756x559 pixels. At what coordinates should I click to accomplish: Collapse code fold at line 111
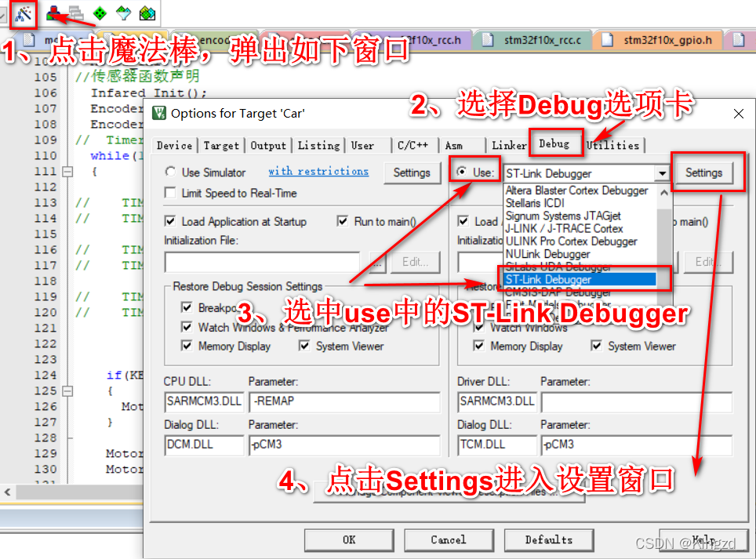pos(68,172)
